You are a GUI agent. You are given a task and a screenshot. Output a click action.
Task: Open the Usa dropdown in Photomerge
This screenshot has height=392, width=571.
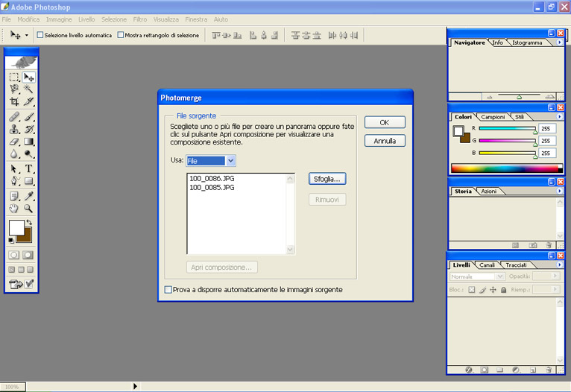230,160
